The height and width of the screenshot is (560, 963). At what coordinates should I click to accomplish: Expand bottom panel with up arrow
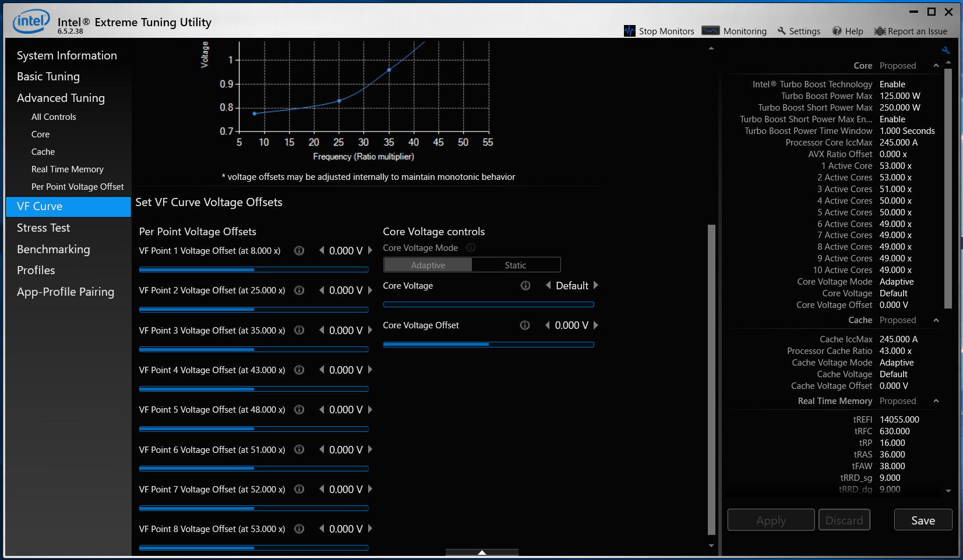point(482,552)
